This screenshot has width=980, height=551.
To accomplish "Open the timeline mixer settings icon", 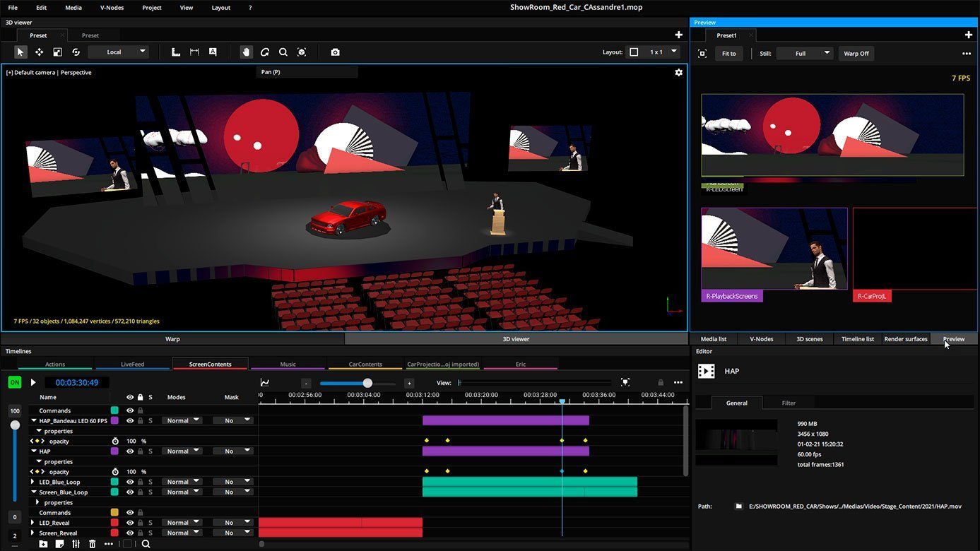I will pyautogui.click(x=76, y=544).
